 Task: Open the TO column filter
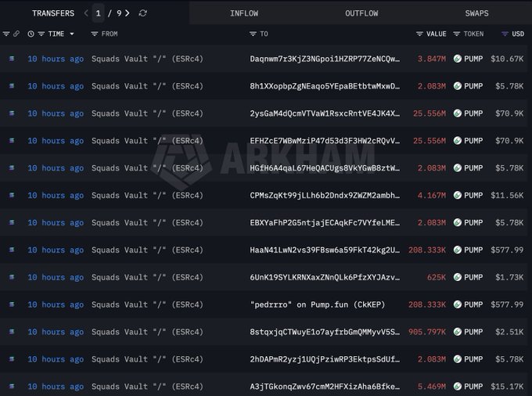pyautogui.click(x=253, y=34)
